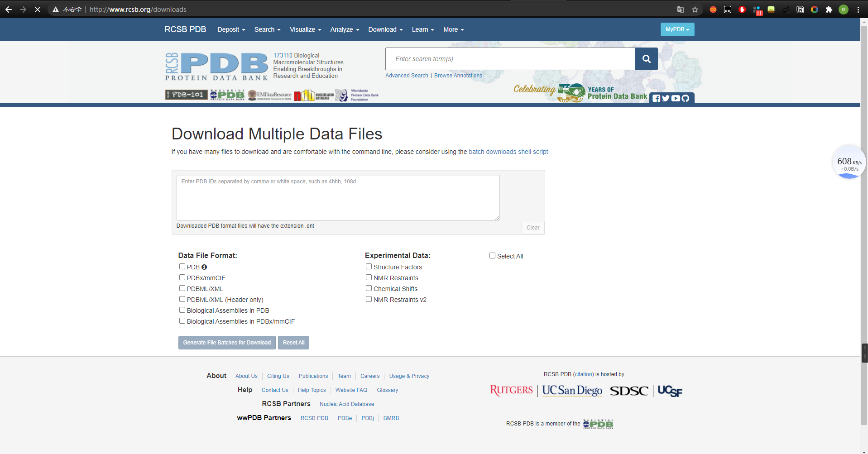Open the Website FAQ link
The image size is (868, 454).
click(x=351, y=390)
